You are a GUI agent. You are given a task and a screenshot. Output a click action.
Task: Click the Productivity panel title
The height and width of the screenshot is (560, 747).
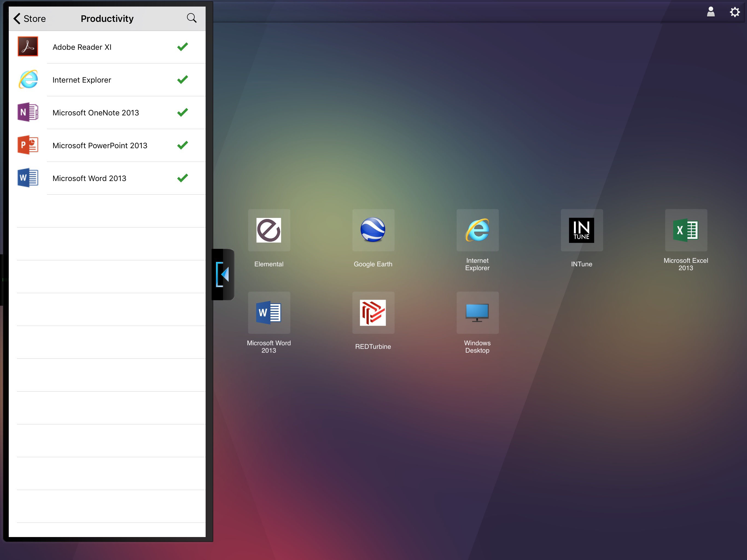click(107, 19)
